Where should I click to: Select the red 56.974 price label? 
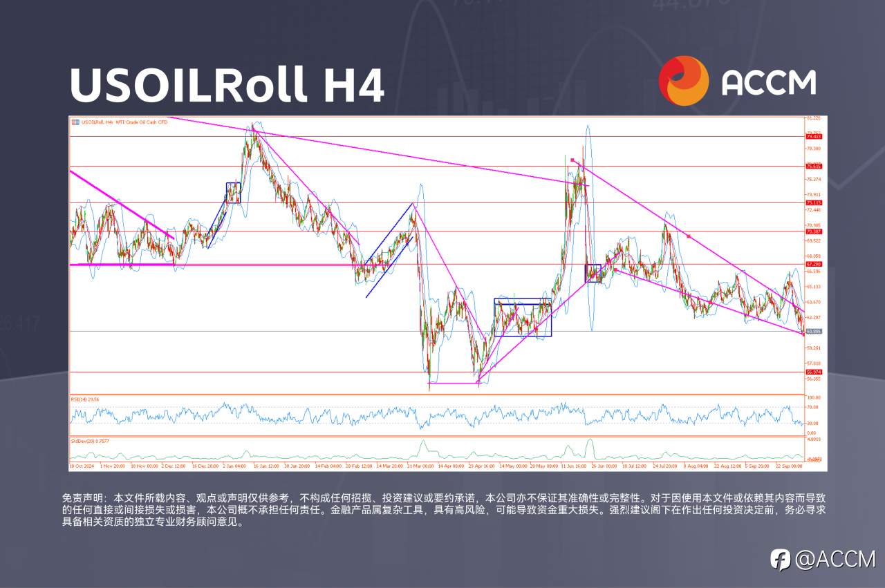tap(813, 372)
